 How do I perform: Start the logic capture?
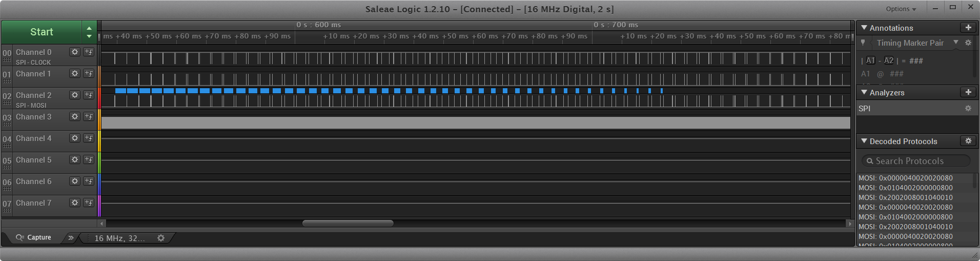tap(42, 32)
